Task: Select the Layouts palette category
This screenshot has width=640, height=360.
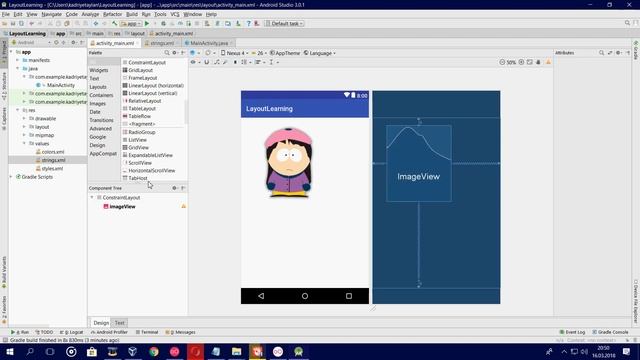Action: [x=98, y=87]
